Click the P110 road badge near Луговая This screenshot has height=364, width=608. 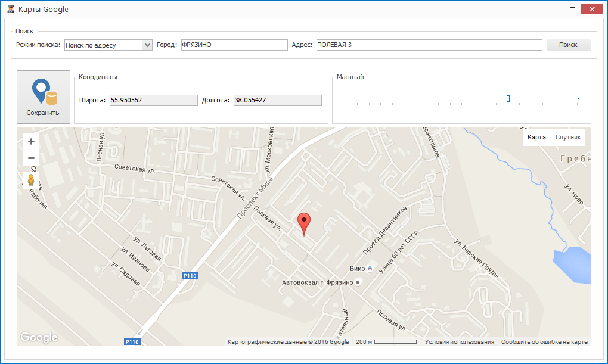click(190, 276)
